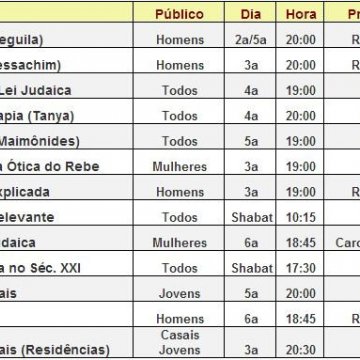Click the first Shabat day cell
The image size is (360, 360).
[252, 217]
